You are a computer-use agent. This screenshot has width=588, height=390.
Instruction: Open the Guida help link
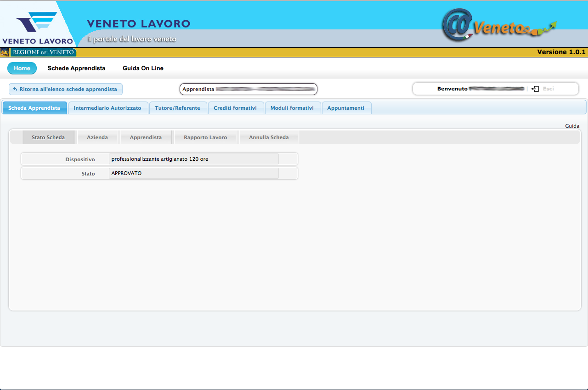coord(572,126)
